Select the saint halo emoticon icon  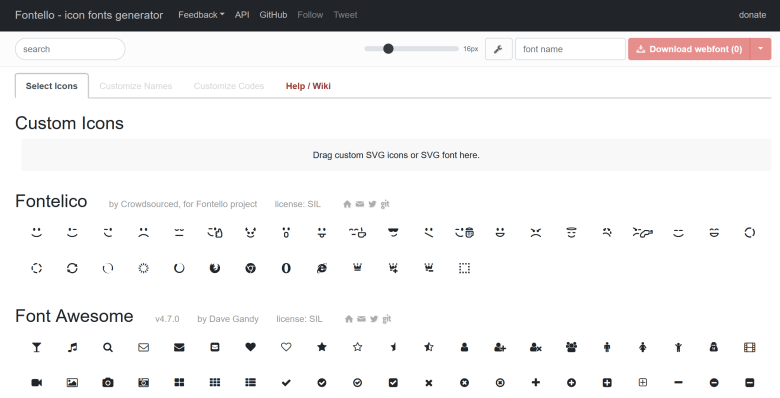(x=572, y=232)
